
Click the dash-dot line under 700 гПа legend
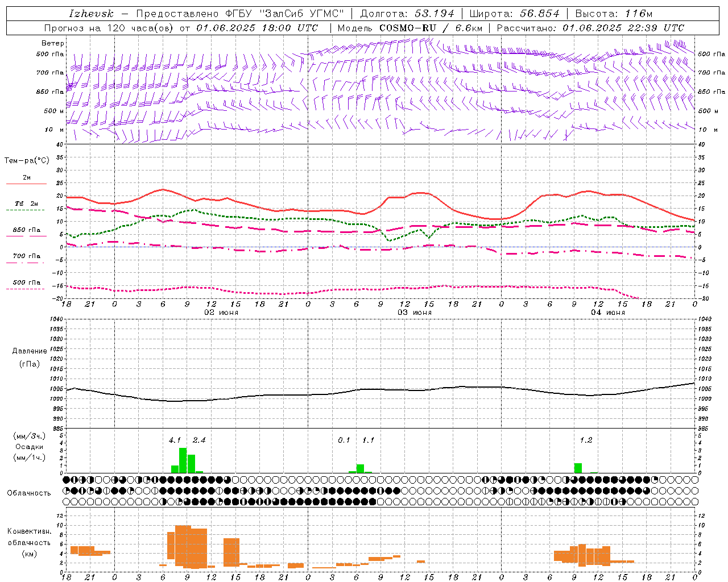click(26, 263)
